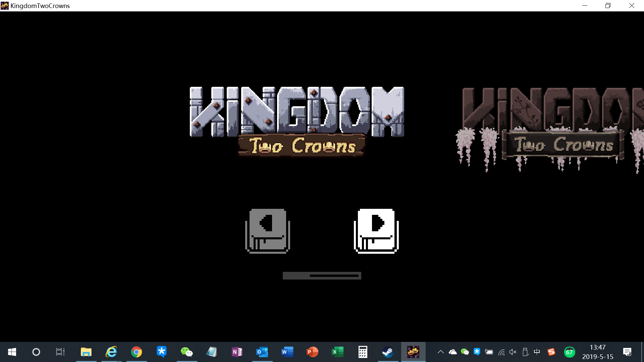The height and width of the screenshot is (362, 644).
Task: Open the blue star app in taskbar
Action: (162, 352)
